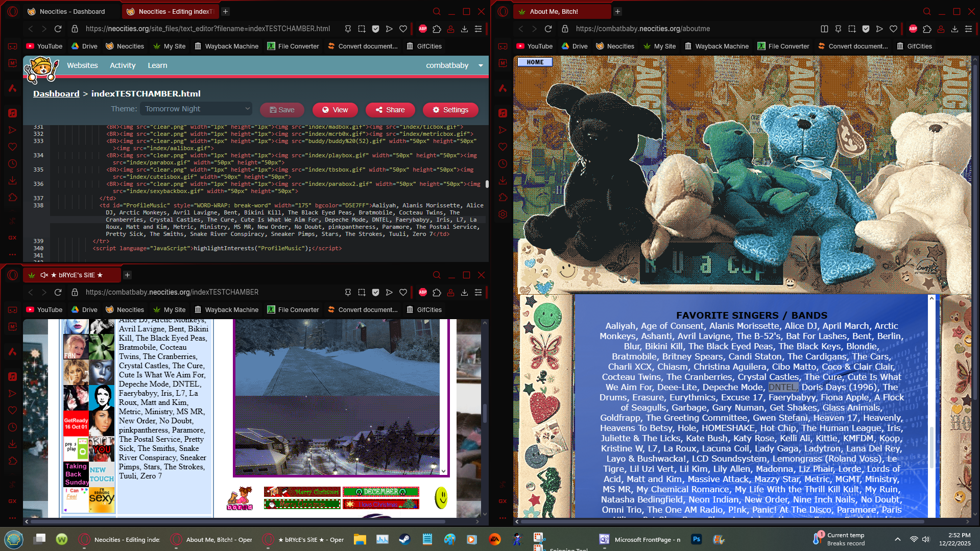The image size is (980, 551).
Task: Click the Neocities cat logo
Action: coord(41,69)
